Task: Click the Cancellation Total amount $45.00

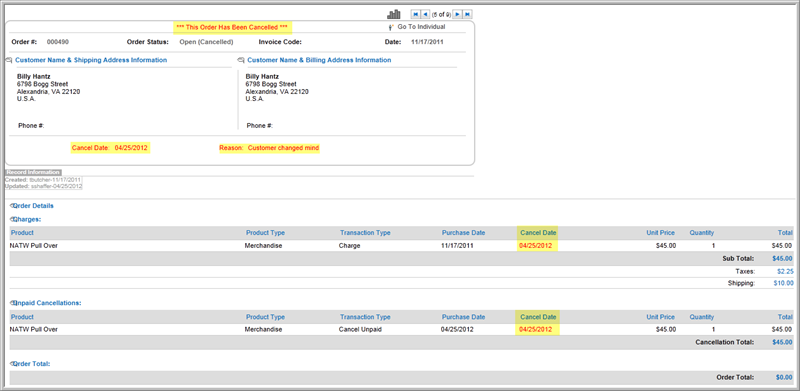Action: click(783, 343)
